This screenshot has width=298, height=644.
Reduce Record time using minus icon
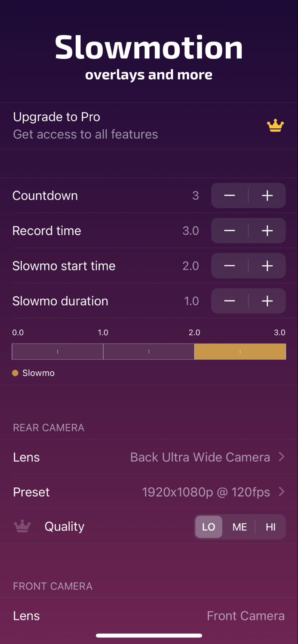coord(230,231)
